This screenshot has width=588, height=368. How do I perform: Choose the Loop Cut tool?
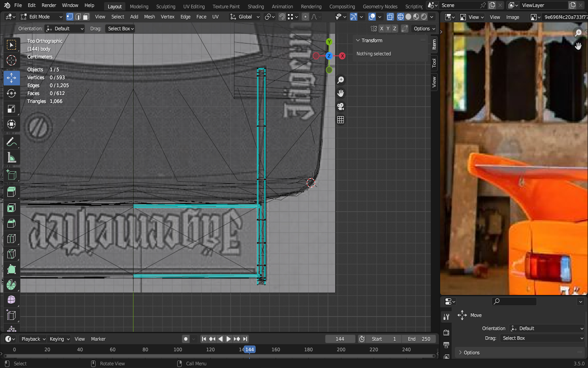click(x=11, y=239)
